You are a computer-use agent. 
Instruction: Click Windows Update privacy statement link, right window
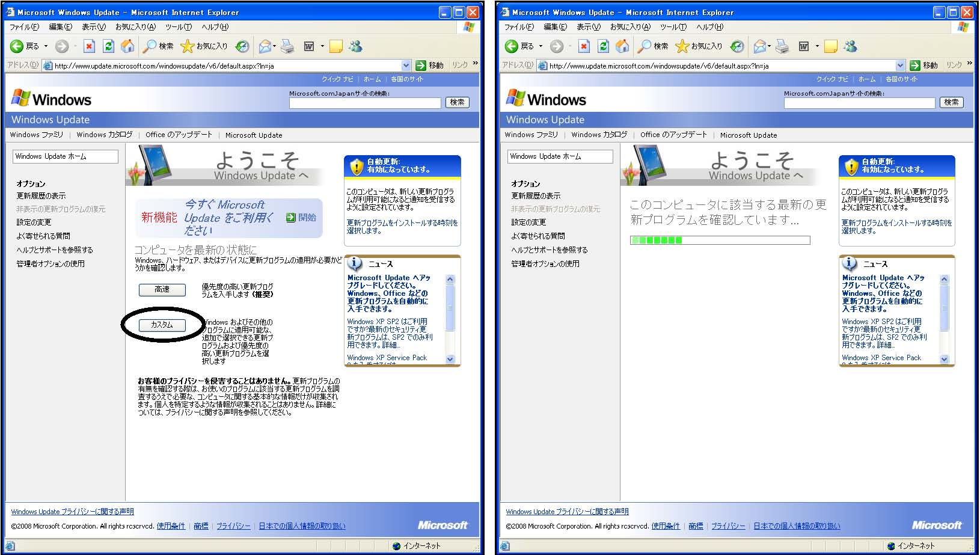point(567,512)
